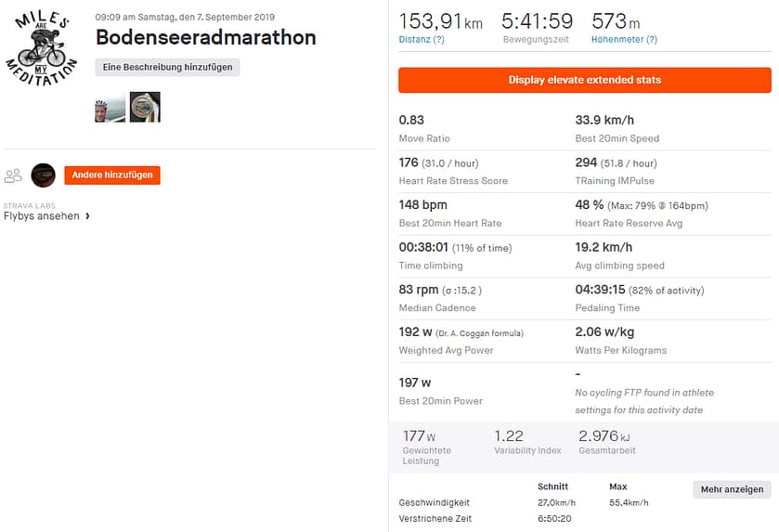This screenshot has height=532, width=779.
Task: Open the dark round athlete avatar
Action: coord(44,175)
